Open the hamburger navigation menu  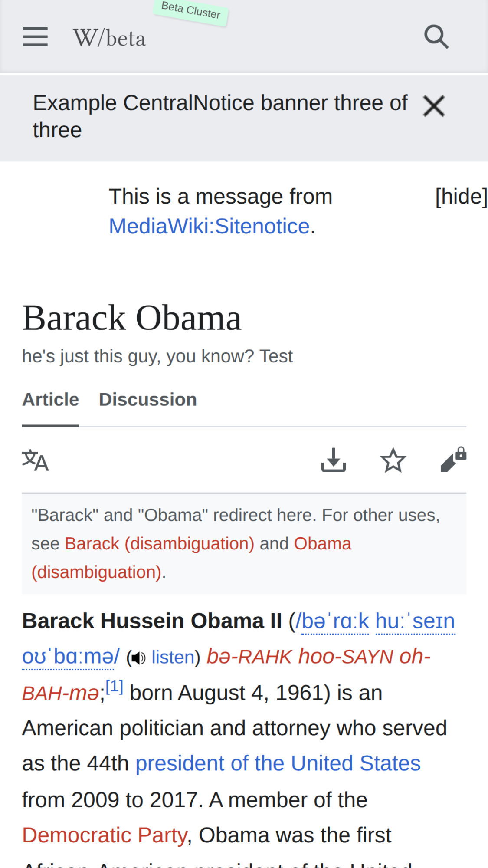pyautogui.click(x=36, y=37)
